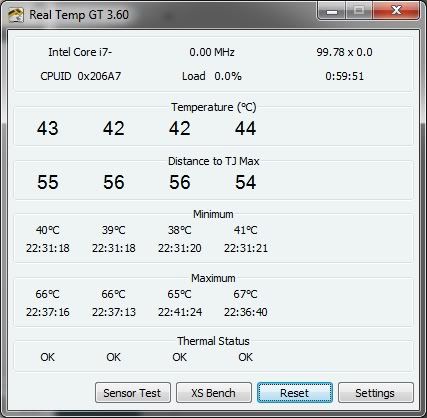Close the Real Temp GT window
This screenshot has width=427, height=418.
coord(396,11)
